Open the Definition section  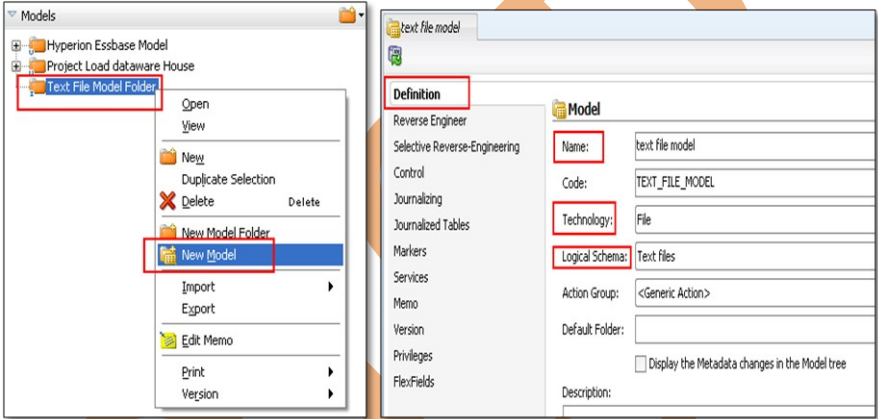click(417, 94)
